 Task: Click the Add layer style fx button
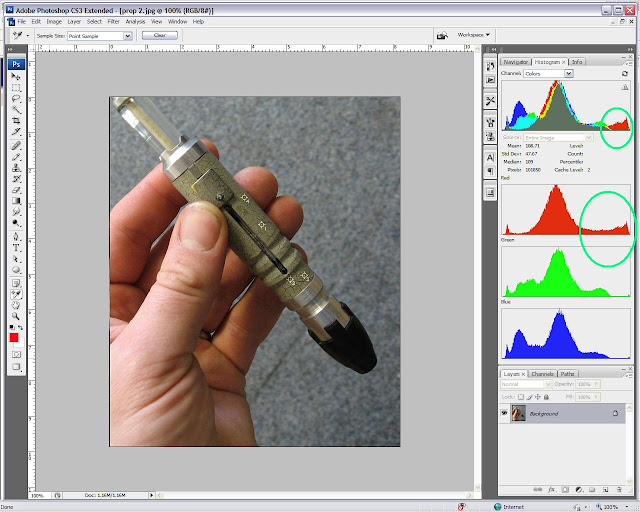pyautogui.click(x=551, y=489)
